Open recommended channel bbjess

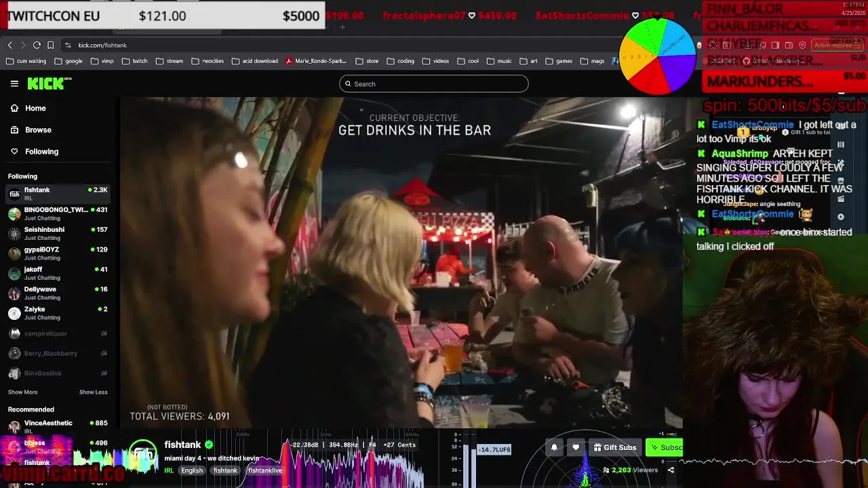(58, 447)
